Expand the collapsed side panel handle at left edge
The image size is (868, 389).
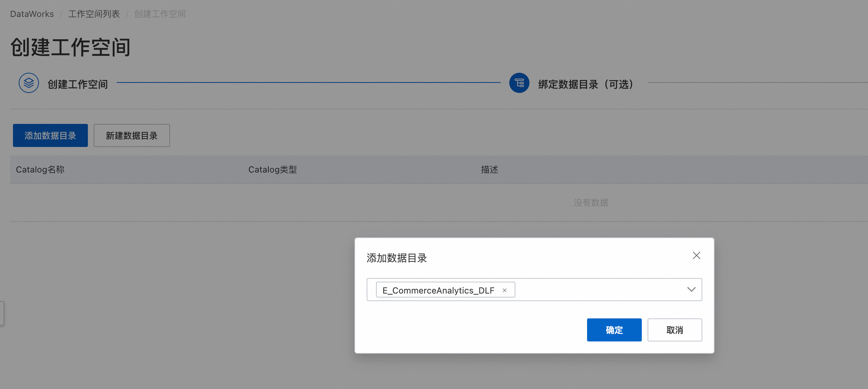(2, 313)
